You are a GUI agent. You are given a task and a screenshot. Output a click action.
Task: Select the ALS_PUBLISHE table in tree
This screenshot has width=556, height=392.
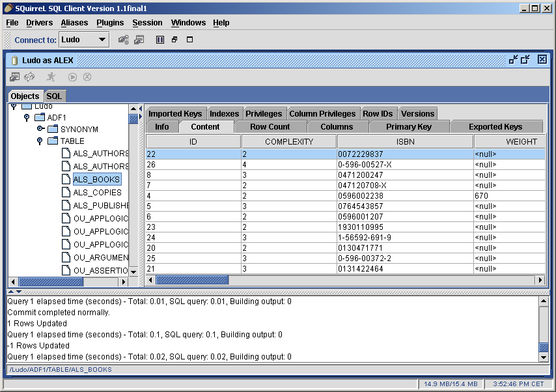(100, 205)
